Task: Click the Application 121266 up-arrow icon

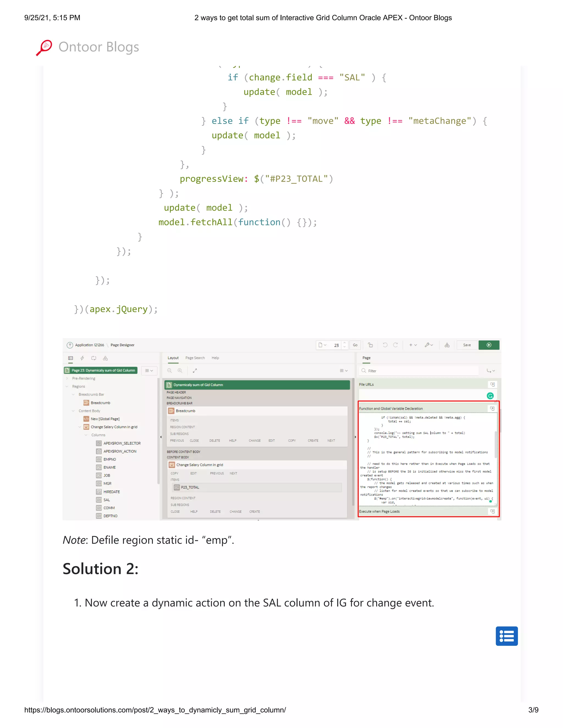Action: pyautogui.click(x=70, y=345)
